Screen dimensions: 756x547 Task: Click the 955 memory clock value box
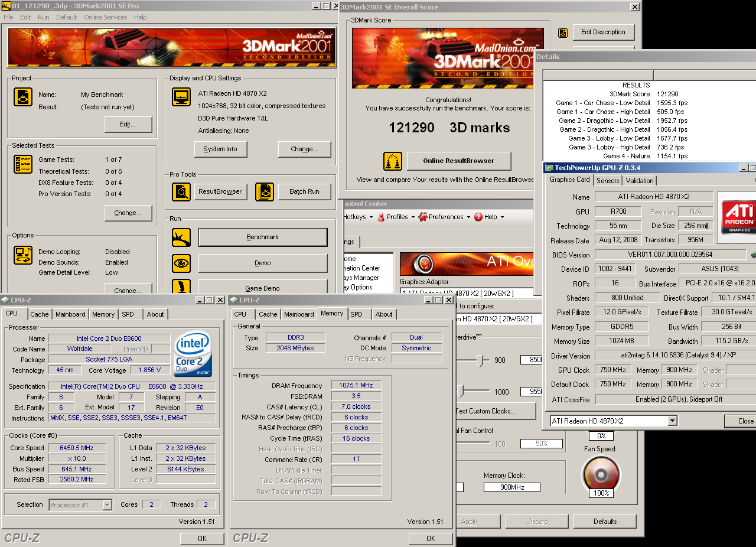click(531, 392)
